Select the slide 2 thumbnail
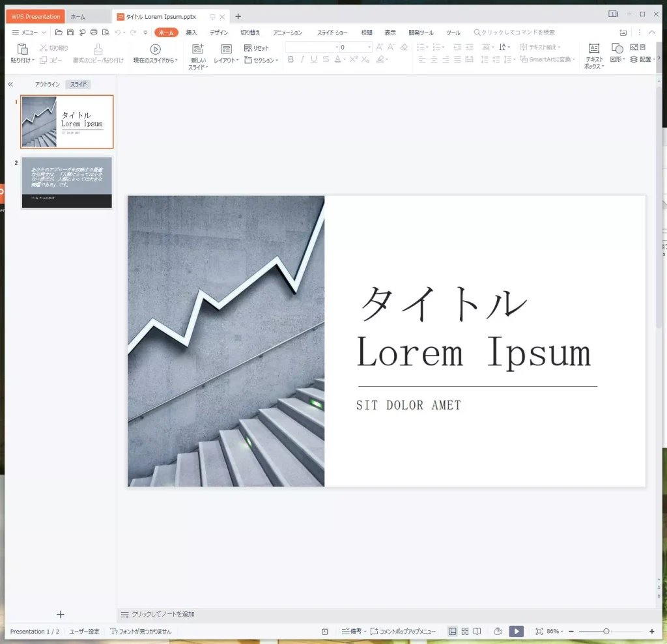The height and width of the screenshot is (644, 667). 66,182
